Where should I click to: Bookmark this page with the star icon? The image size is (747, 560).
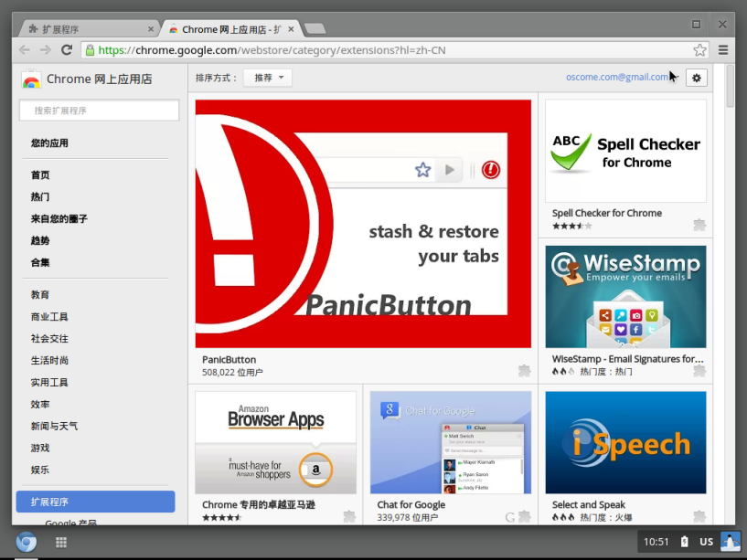[699, 50]
